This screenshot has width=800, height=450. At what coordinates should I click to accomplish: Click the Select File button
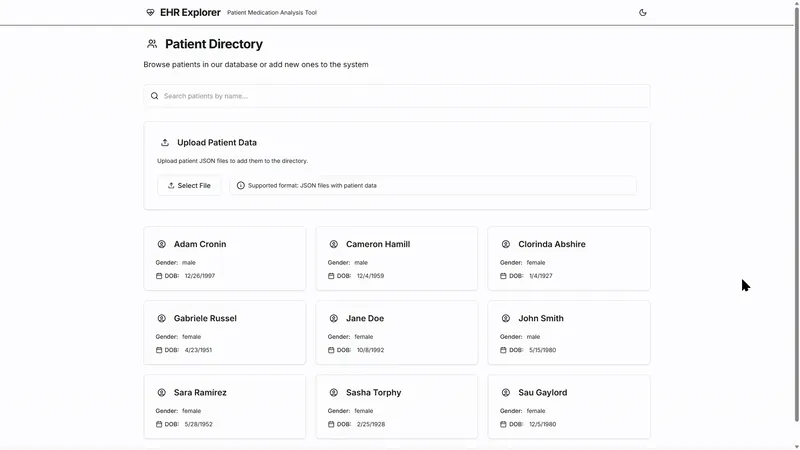[189, 186]
